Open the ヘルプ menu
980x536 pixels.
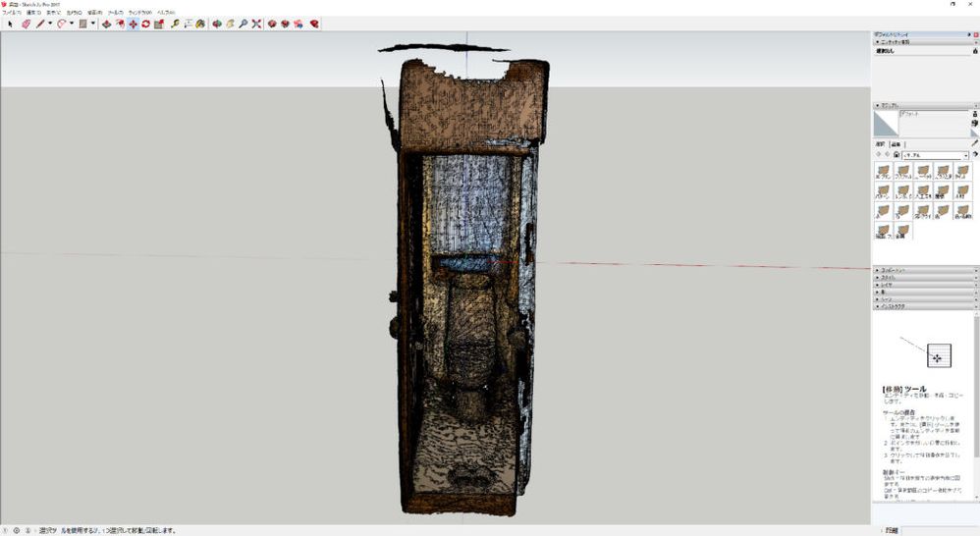(166, 12)
